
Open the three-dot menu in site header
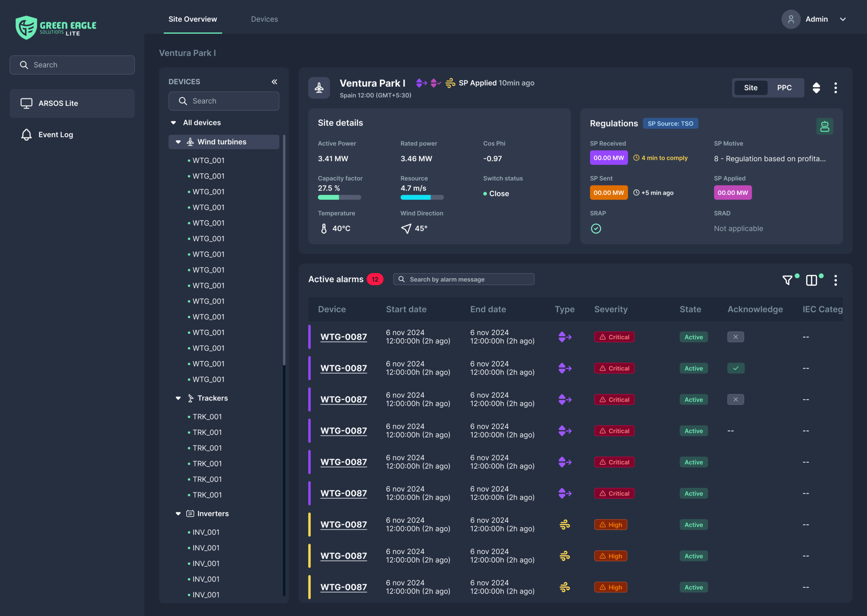tap(836, 88)
